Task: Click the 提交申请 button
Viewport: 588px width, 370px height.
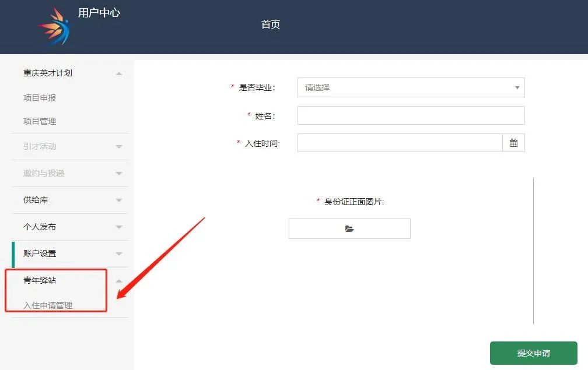Action: pos(534,353)
